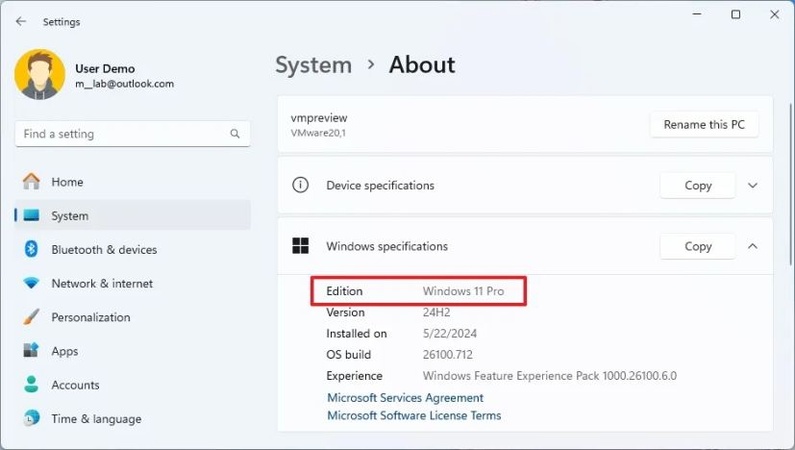Screen dimensions: 795x450
Task: Open Microsoft Software License Terms link
Action: click(x=414, y=416)
